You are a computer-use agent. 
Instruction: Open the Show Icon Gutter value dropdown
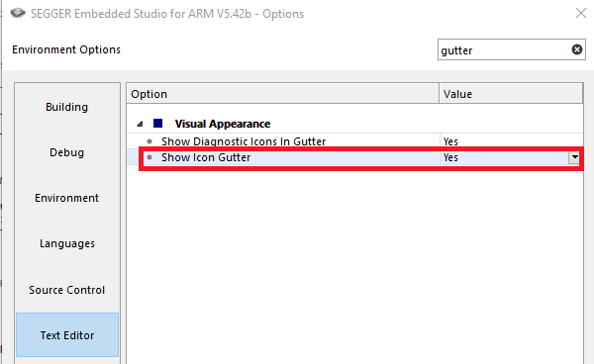point(574,157)
